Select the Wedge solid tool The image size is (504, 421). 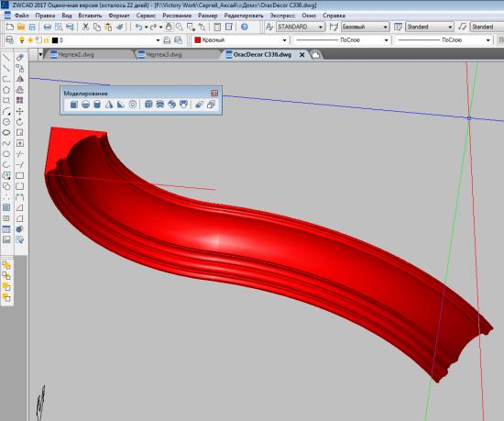[x=121, y=105]
